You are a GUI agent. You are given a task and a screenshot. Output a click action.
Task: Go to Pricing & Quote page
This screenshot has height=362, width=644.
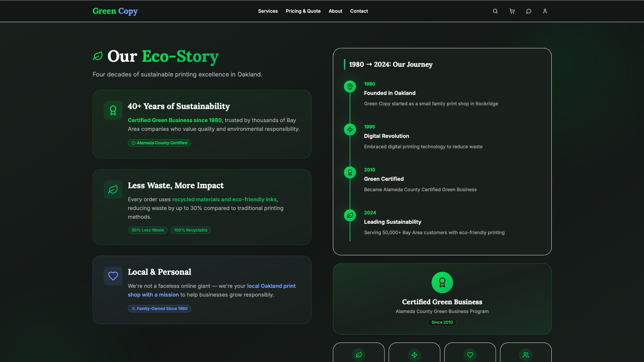tap(303, 11)
